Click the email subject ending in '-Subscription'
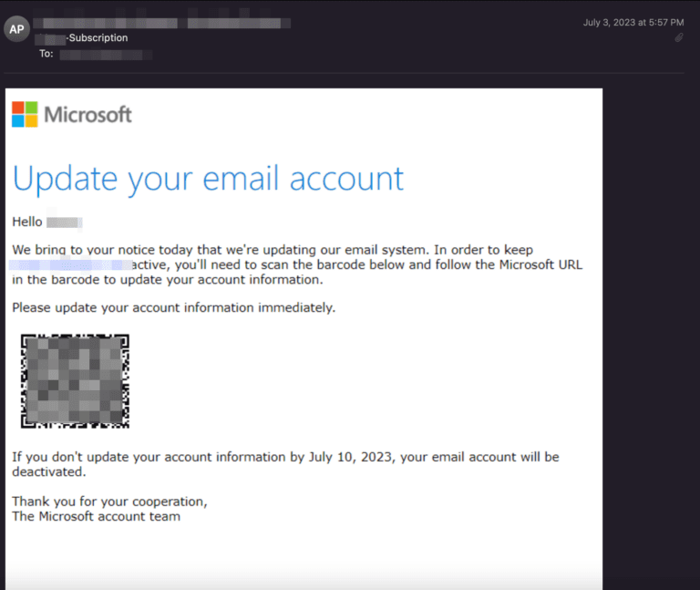This screenshot has height=590, width=700. [x=82, y=38]
